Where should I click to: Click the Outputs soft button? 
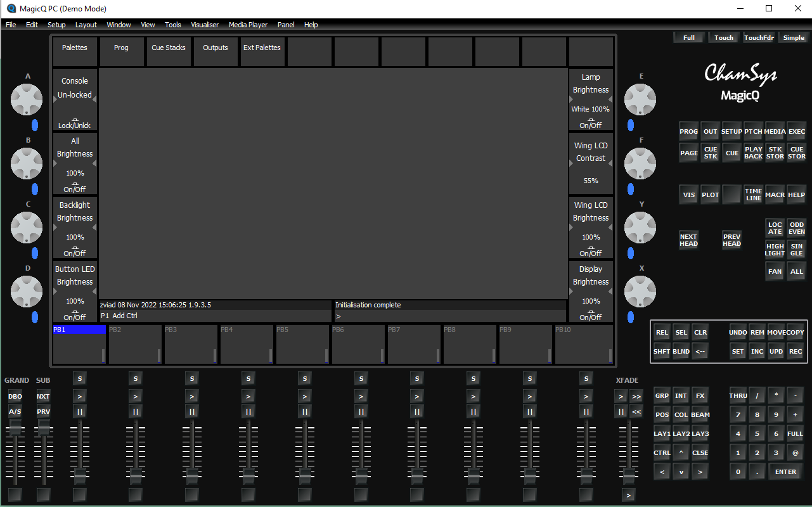(x=216, y=51)
